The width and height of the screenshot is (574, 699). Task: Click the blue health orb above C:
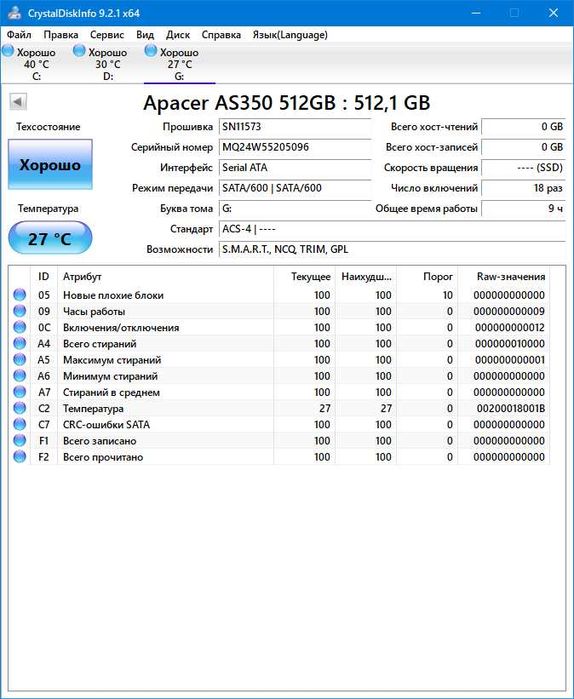coord(8,51)
